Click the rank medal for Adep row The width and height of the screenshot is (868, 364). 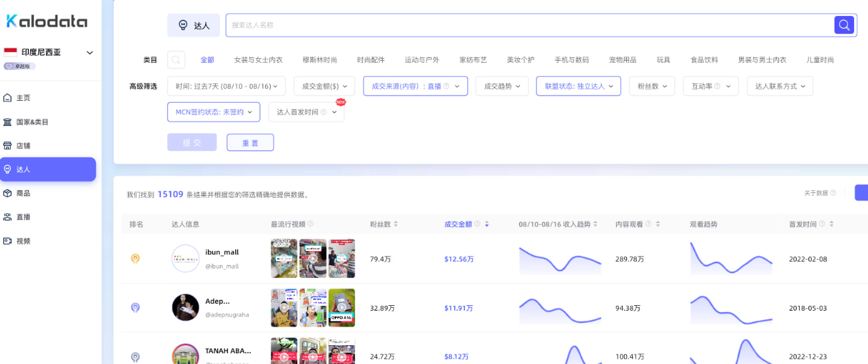pyautogui.click(x=135, y=308)
